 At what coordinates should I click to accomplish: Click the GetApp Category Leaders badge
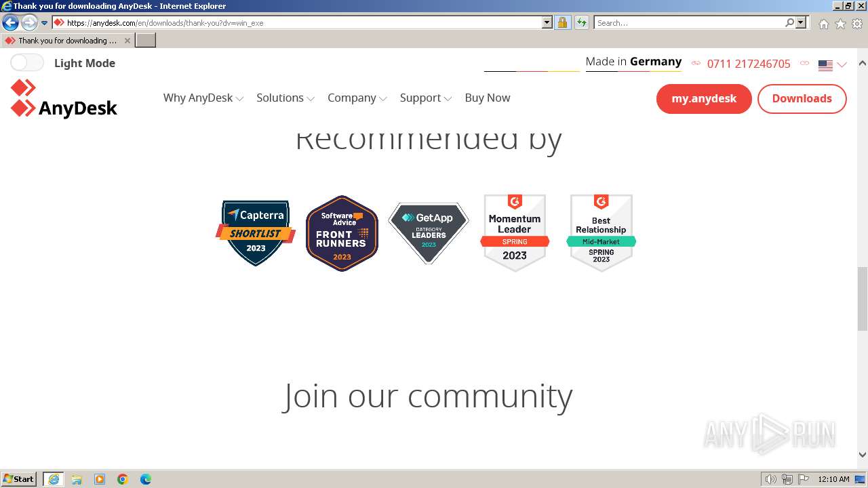click(429, 233)
